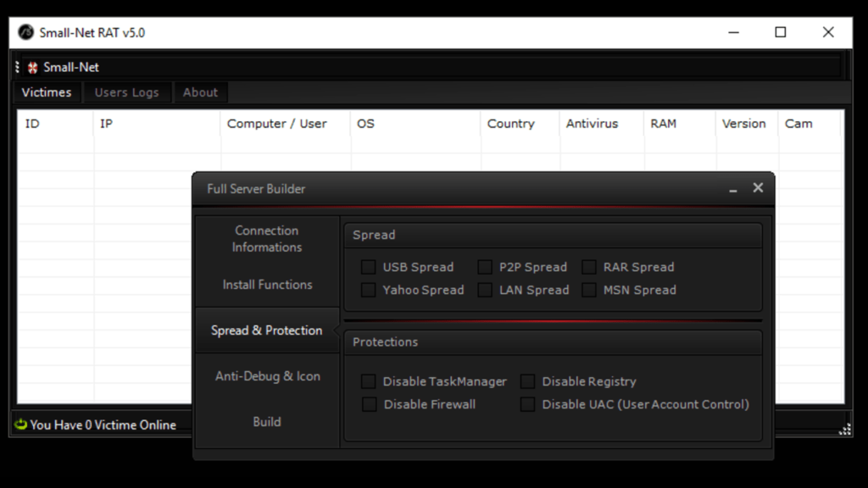Enable P2P Spread checkbox
Viewport: 868px width, 488px height.
click(x=485, y=267)
